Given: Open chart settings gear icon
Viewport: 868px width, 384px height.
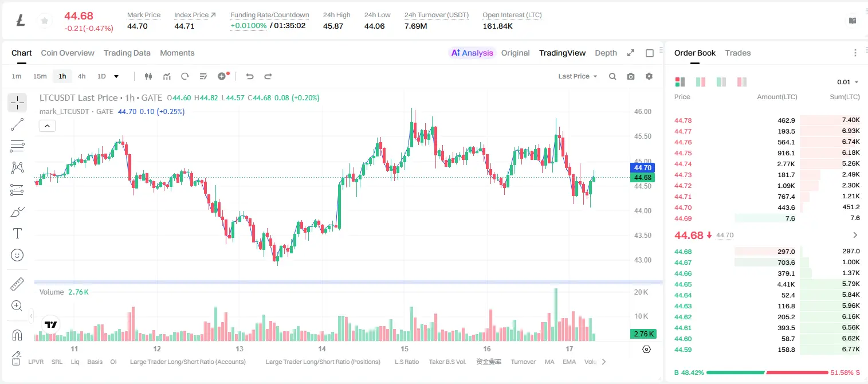Looking at the screenshot, I should point(649,76).
